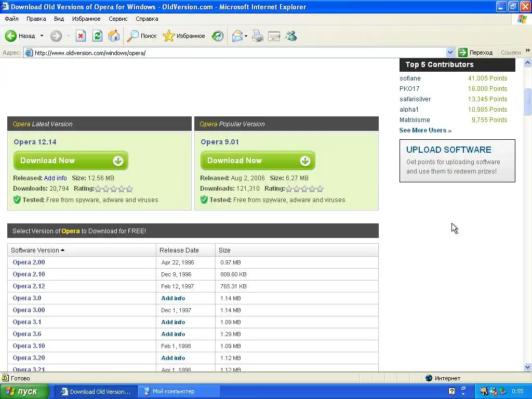
Task: Open Opera 2.00 version link
Action: [29, 262]
